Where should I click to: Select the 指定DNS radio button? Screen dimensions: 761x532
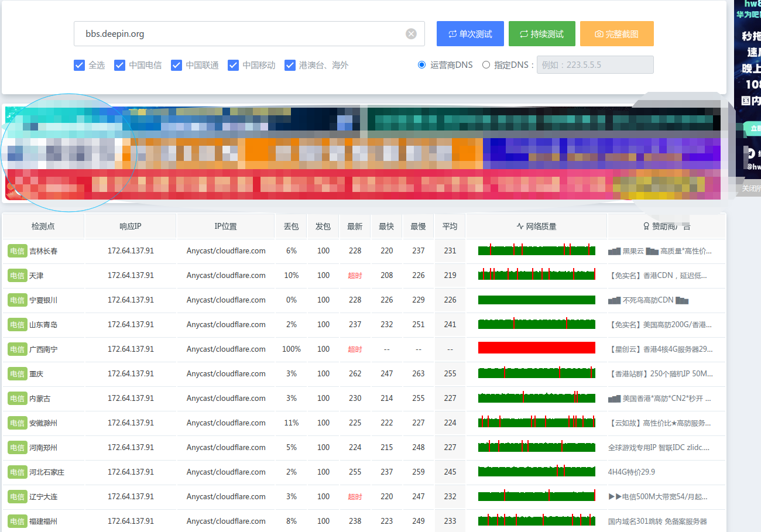click(486, 65)
